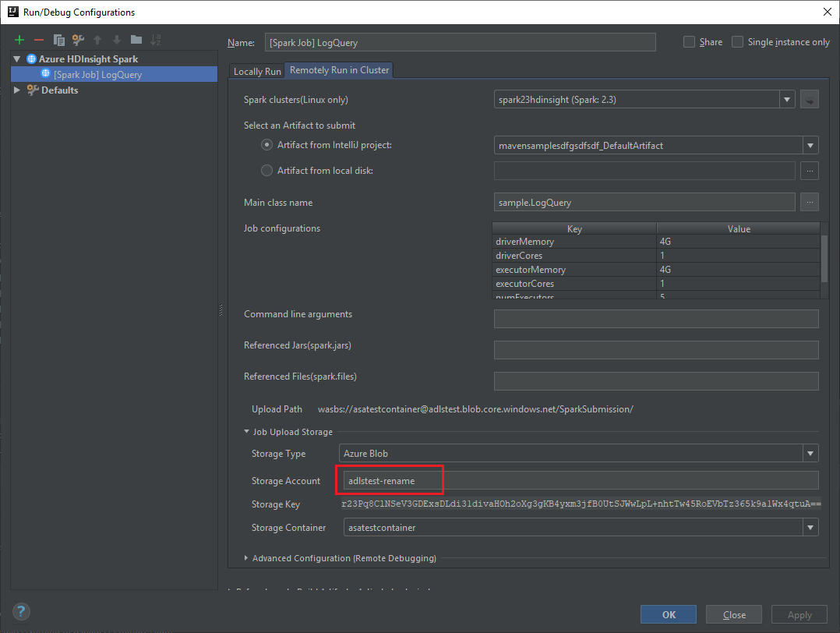Screen dimensions: 840x633
Task: Confirm changes with the OK button
Action: [668, 614]
